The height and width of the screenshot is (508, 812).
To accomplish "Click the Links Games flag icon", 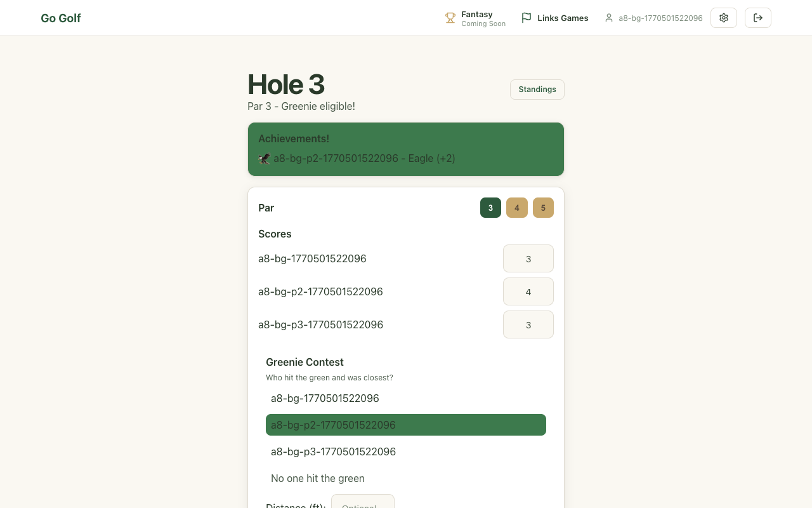I will [527, 18].
